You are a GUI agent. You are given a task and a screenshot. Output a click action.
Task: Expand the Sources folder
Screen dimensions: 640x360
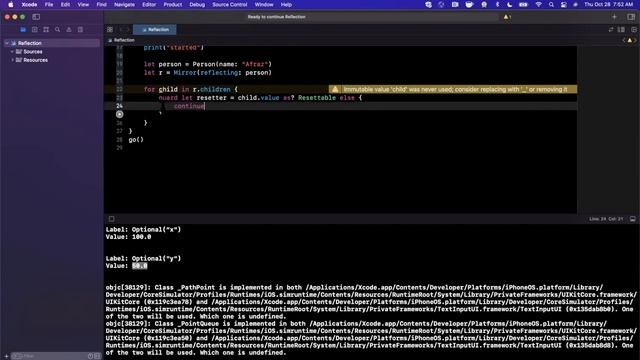click(x=12, y=51)
